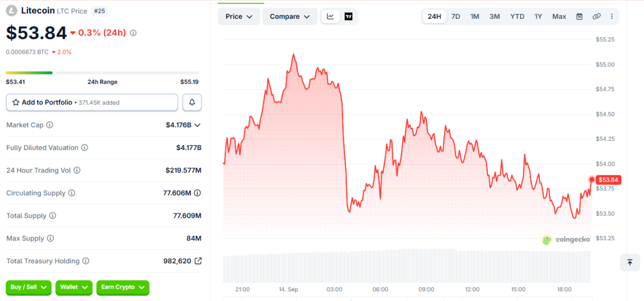Open the Price dropdown
This screenshot has height=301, width=644.
pyautogui.click(x=239, y=16)
